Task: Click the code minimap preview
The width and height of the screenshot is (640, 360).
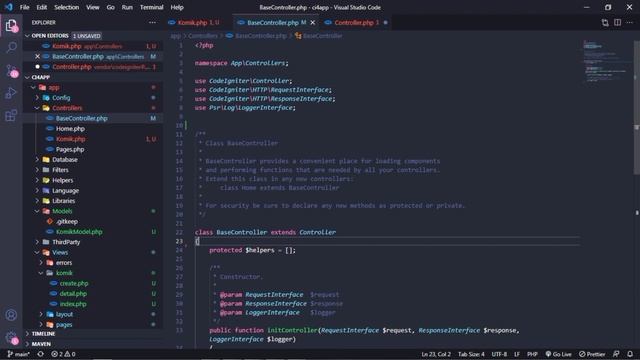Action: click(x=607, y=61)
